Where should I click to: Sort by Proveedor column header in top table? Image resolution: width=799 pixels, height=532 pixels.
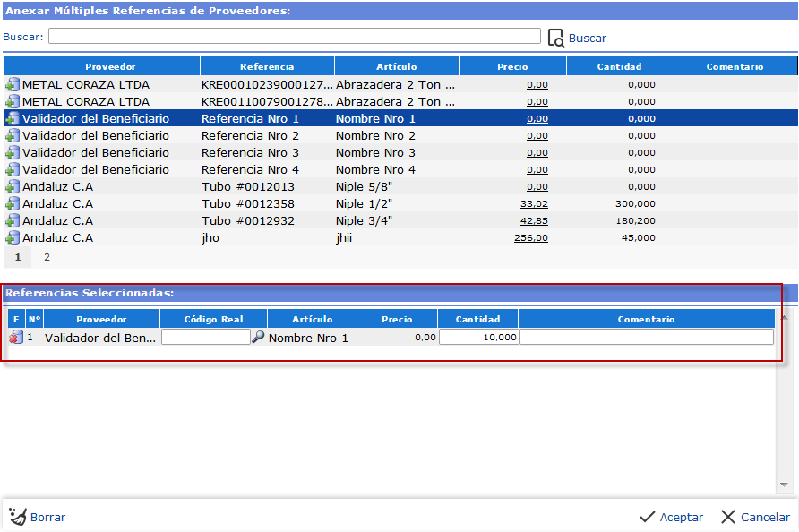pyautogui.click(x=110, y=66)
